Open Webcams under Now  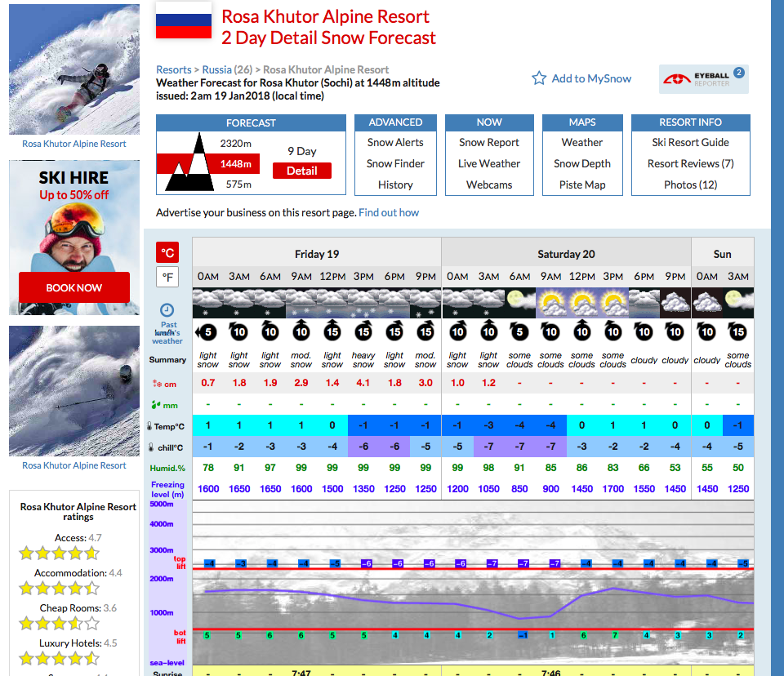(489, 185)
